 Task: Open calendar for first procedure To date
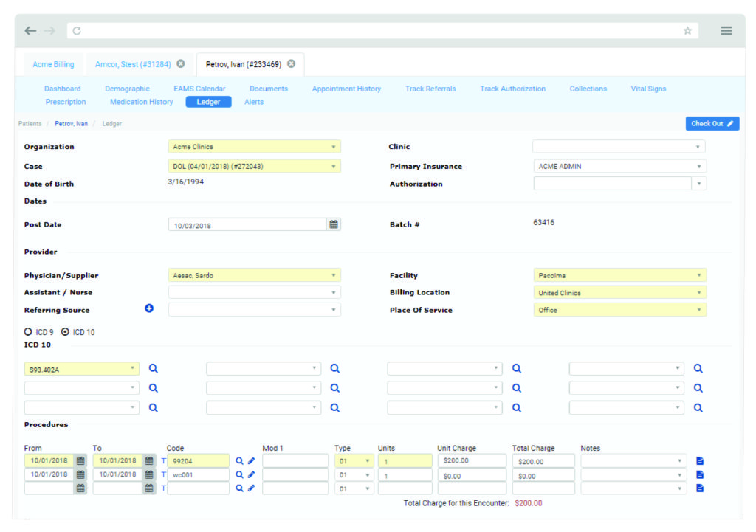(149, 460)
